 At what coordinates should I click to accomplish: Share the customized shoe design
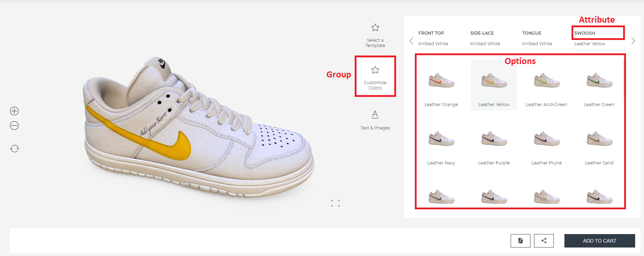[x=544, y=241]
